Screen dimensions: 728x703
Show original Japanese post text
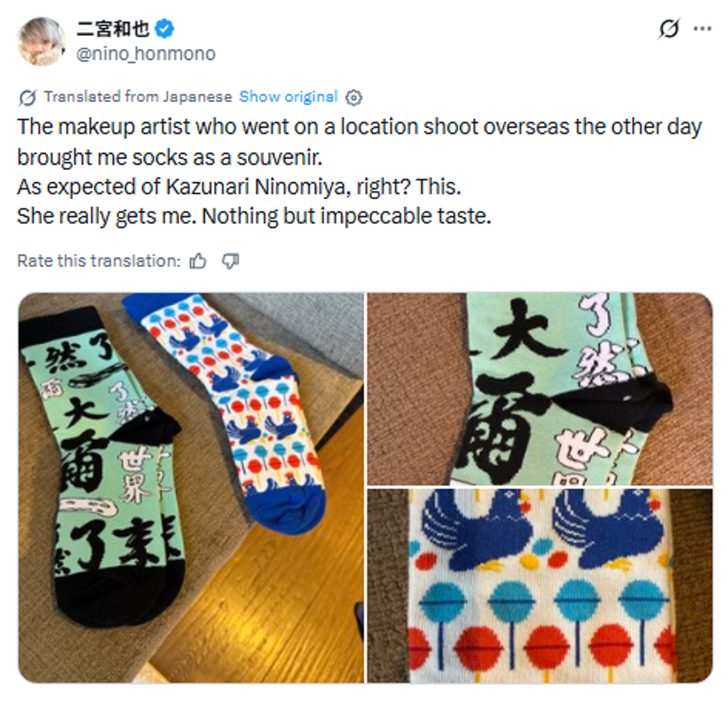pyautogui.click(x=288, y=97)
